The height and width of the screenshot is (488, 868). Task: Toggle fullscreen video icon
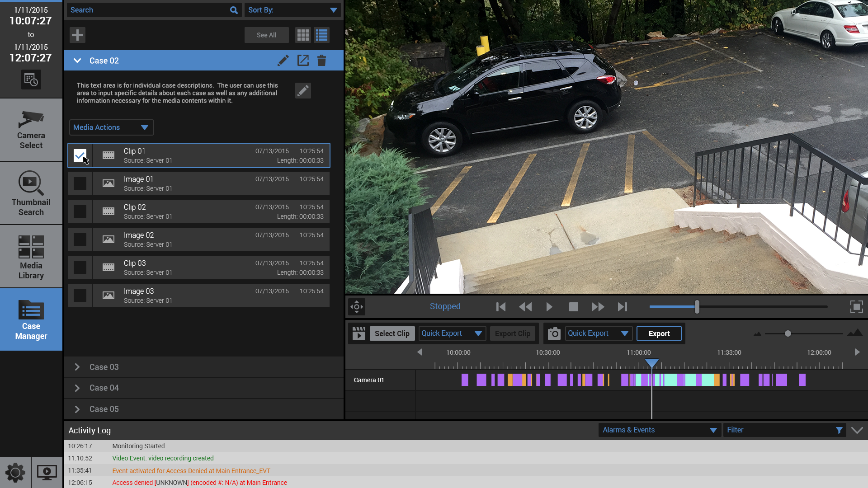coord(856,307)
